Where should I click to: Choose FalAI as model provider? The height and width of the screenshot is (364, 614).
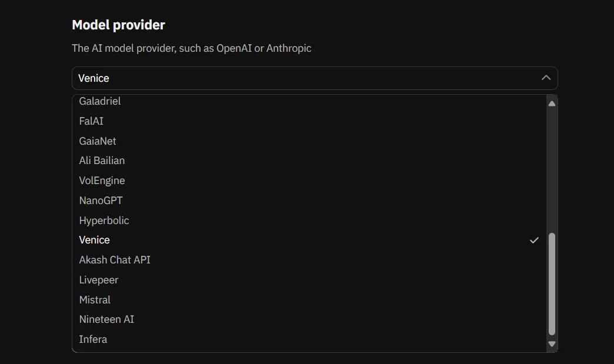(x=91, y=121)
